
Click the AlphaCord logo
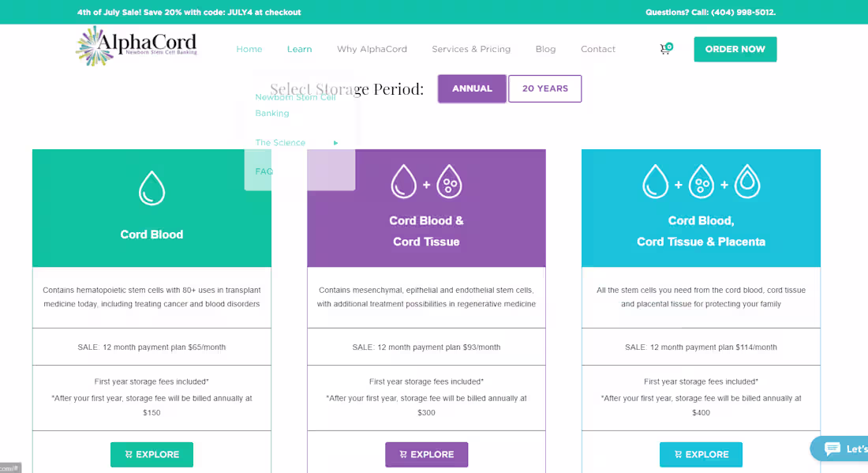pyautogui.click(x=136, y=46)
